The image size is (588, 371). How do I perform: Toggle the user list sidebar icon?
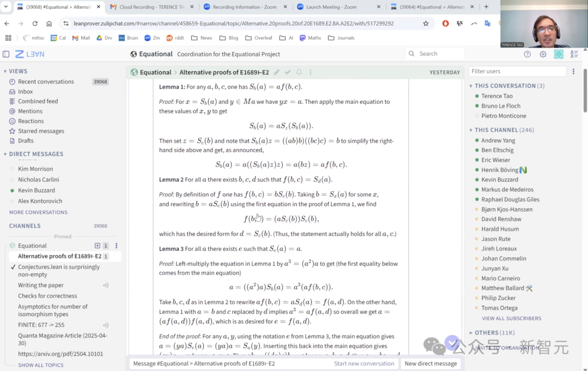click(574, 54)
